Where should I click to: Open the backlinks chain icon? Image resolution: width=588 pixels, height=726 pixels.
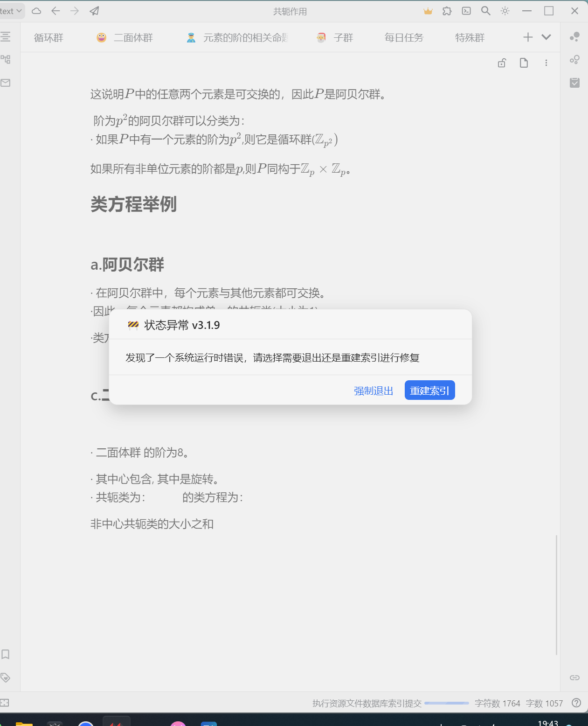(x=574, y=677)
